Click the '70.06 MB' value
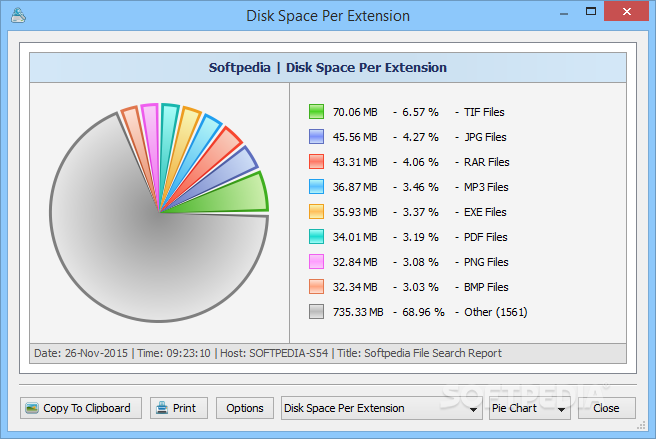Image resolution: width=656 pixels, height=439 pixels. point(355,112)
